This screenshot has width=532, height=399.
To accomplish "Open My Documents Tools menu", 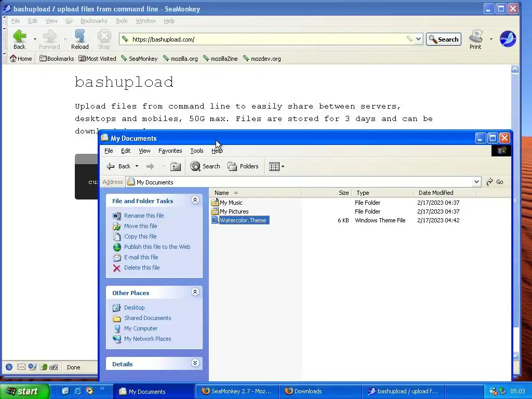I will click(197, 151).
